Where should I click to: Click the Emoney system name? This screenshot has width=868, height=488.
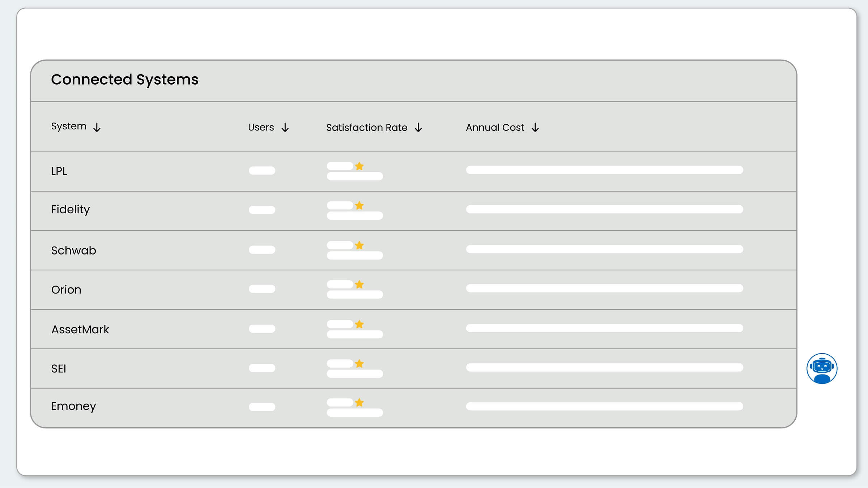pos(73,406)
